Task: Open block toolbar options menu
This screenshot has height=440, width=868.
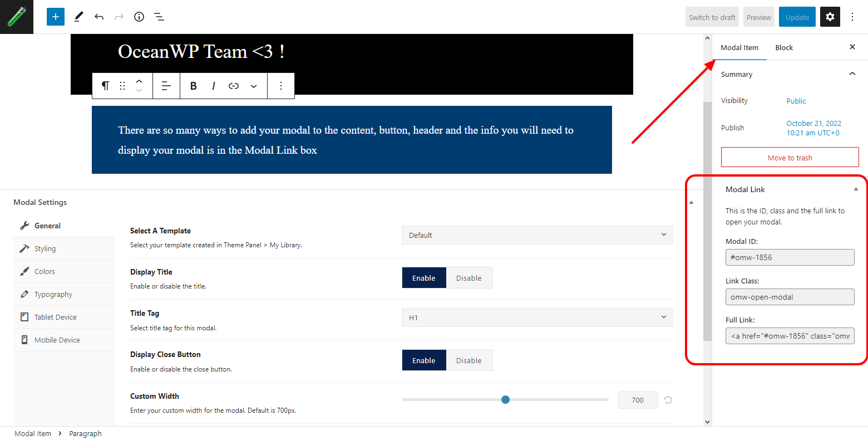Action: click(x=281, y=86)
